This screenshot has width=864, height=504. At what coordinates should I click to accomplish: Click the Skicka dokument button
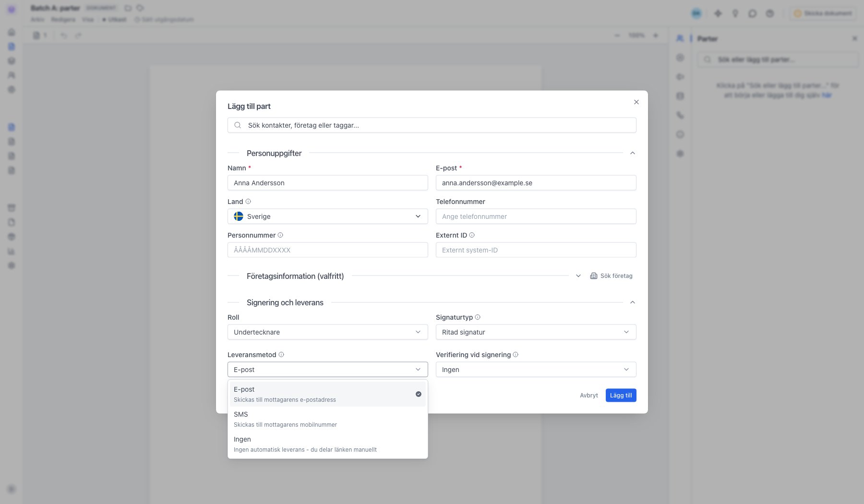(x=824, y=13)
